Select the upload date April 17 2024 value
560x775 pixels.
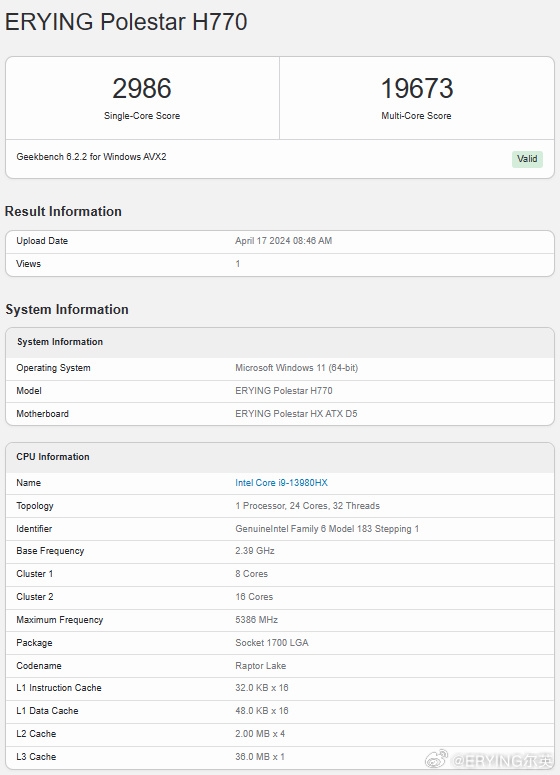[283, 241]
